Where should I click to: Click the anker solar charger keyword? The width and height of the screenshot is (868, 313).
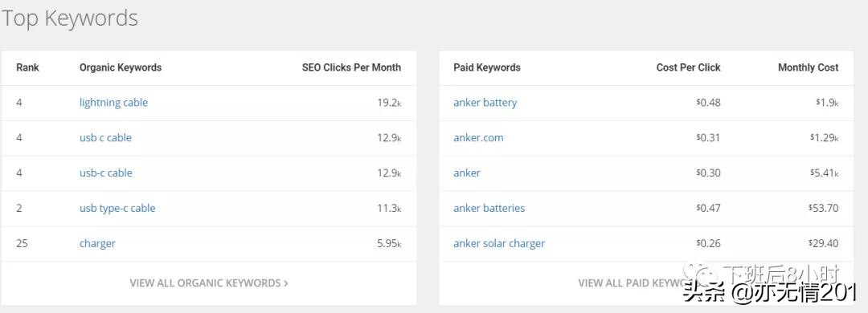tap(499, 243)
